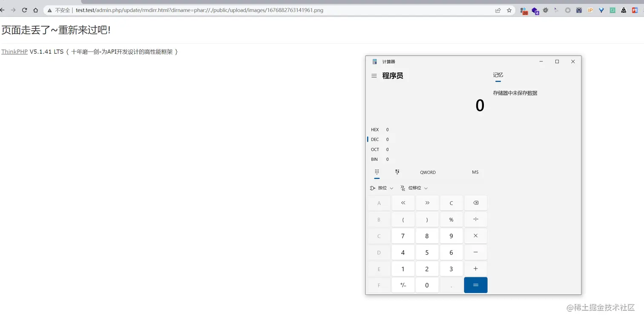This screenshot has height=321, width=644.
Task: Click the gear extension icon in toolbar
Action: 546,10
